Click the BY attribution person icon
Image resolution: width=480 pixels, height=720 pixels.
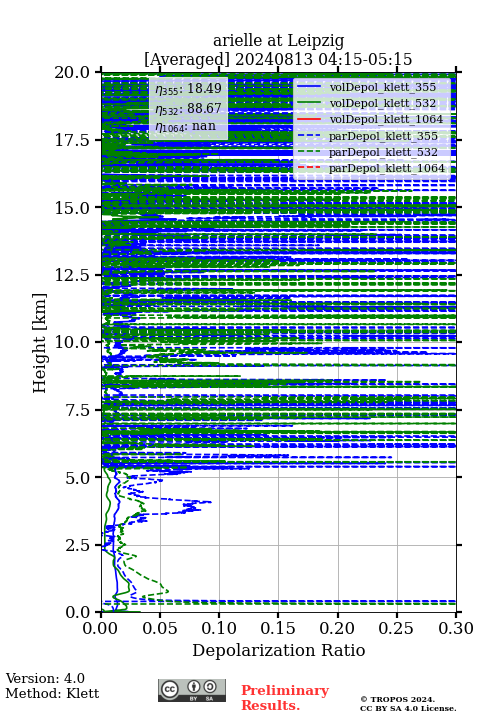(194, 687)
